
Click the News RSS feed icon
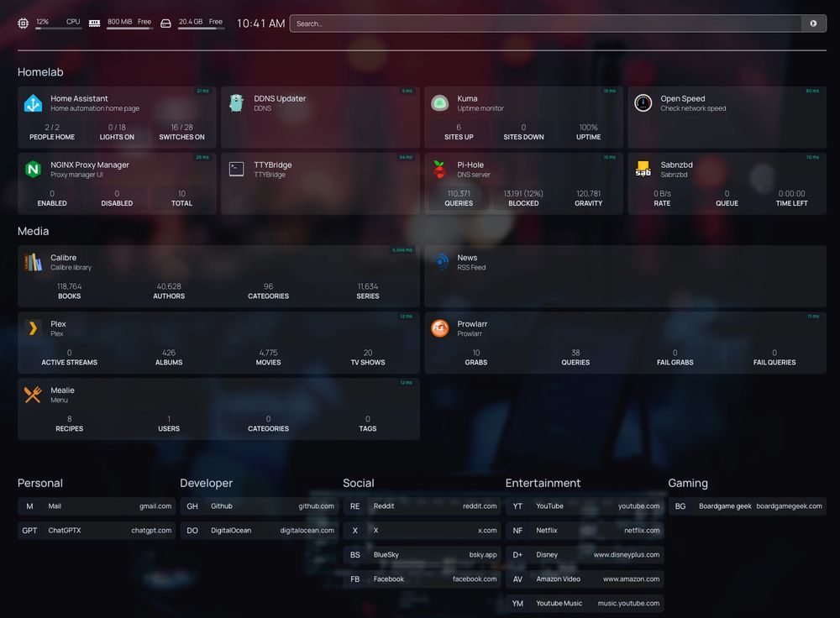[x=440, y=262]
